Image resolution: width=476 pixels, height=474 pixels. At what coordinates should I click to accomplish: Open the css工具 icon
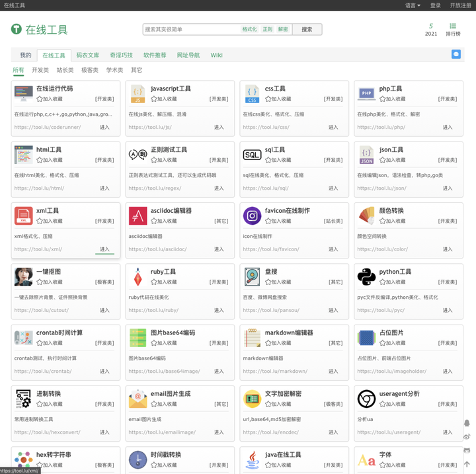click(x=252, y=94)
